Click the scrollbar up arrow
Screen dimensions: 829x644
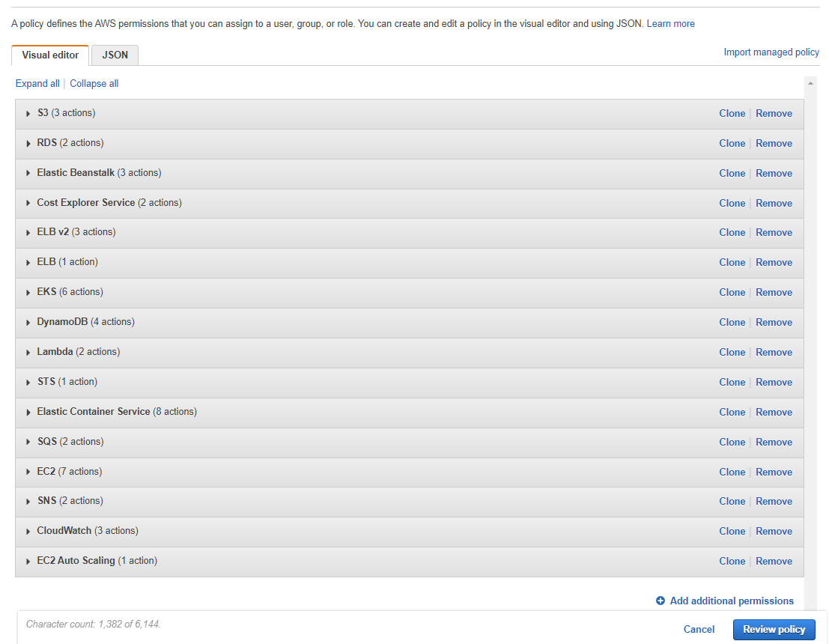tap(810, 83)
